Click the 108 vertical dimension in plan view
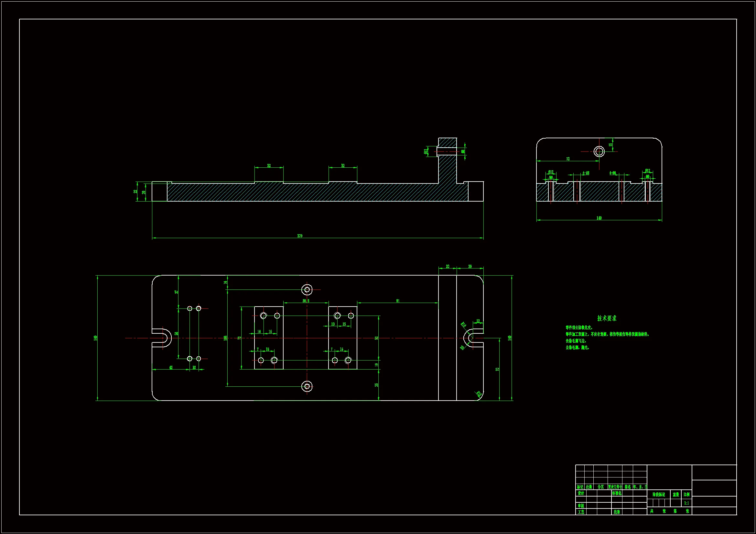Screen dimensions: 756x534 point(226,338)
